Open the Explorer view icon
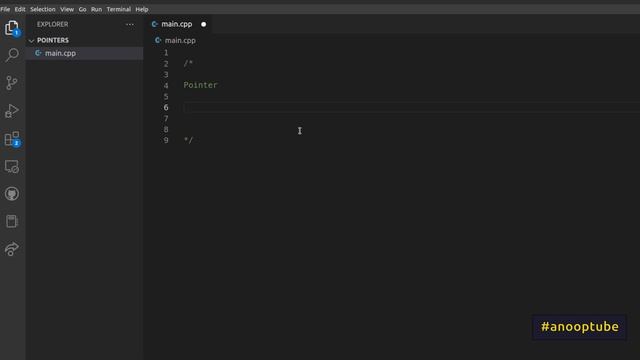 click(x=12, y=28)
